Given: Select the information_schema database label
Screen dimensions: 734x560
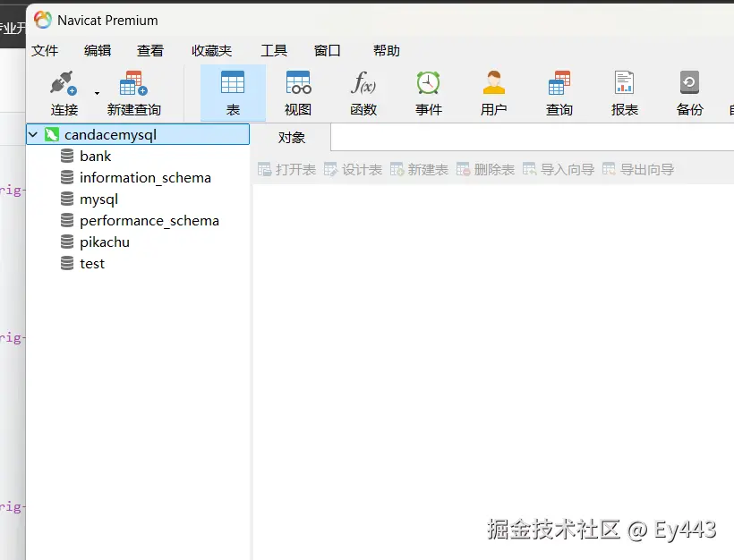Looking at the screenshot, I should (146, 178).
